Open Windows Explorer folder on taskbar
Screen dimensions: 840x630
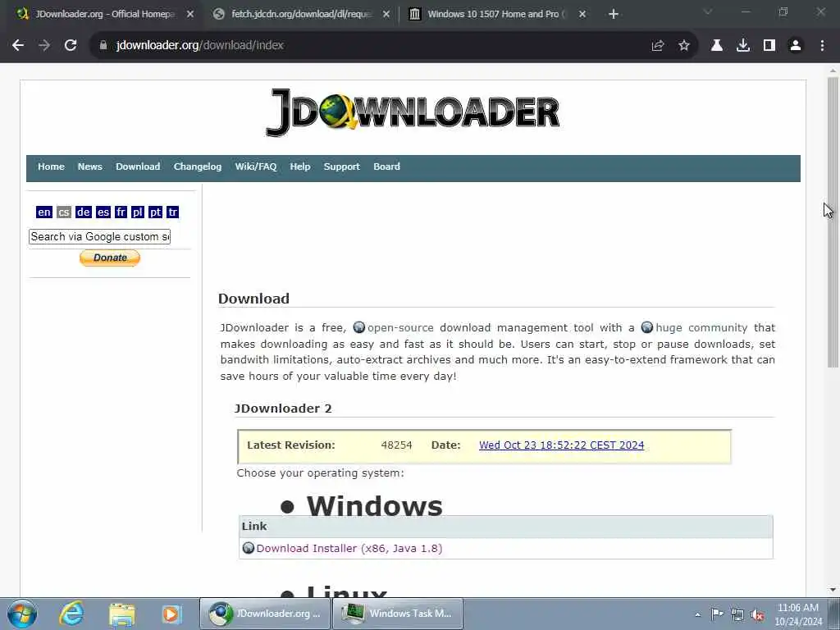tap(122, 614)
